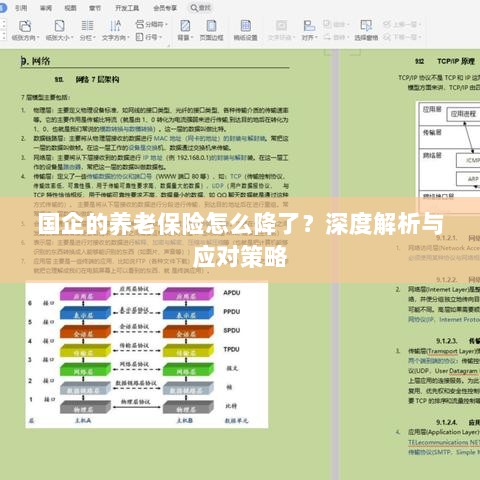Click the blue IP 地址 link text

[153, 158]
